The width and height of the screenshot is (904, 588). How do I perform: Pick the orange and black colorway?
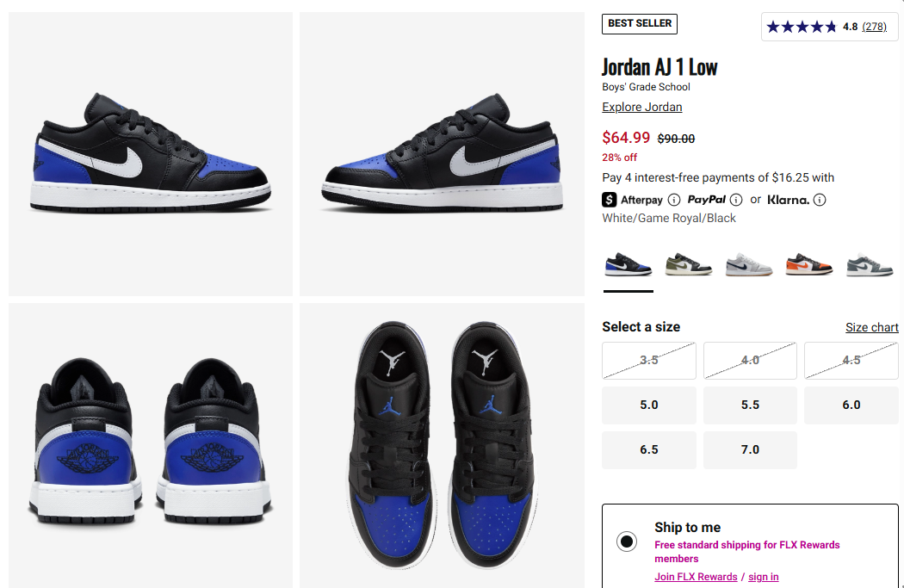tap(809, 265)
